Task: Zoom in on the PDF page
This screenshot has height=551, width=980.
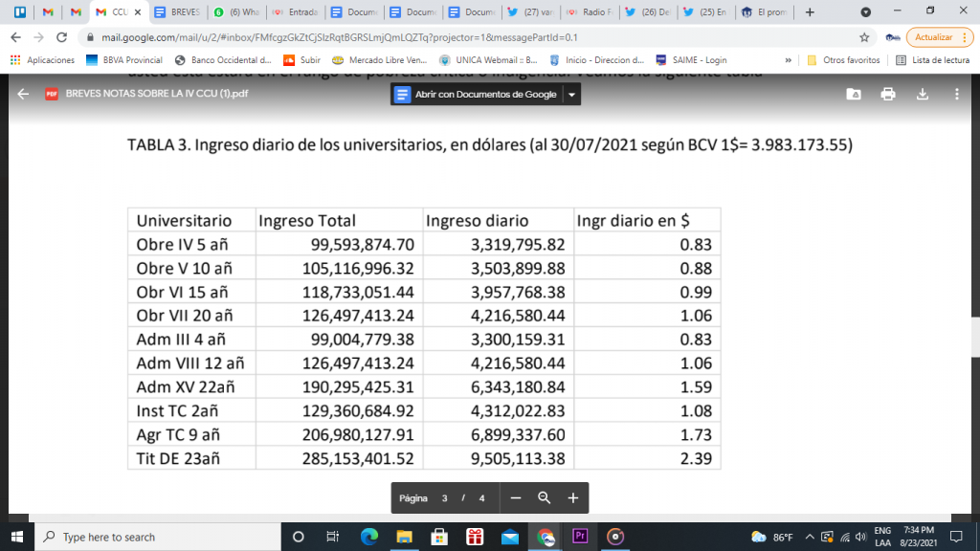Action: [x=573, y=498]
